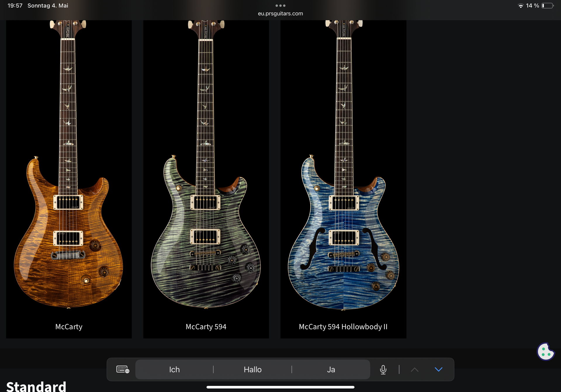Viewport: 561px width, 392px height.
Task: Select the 'Ich' keyboard suggestion
Action: [x=174, y=370]
